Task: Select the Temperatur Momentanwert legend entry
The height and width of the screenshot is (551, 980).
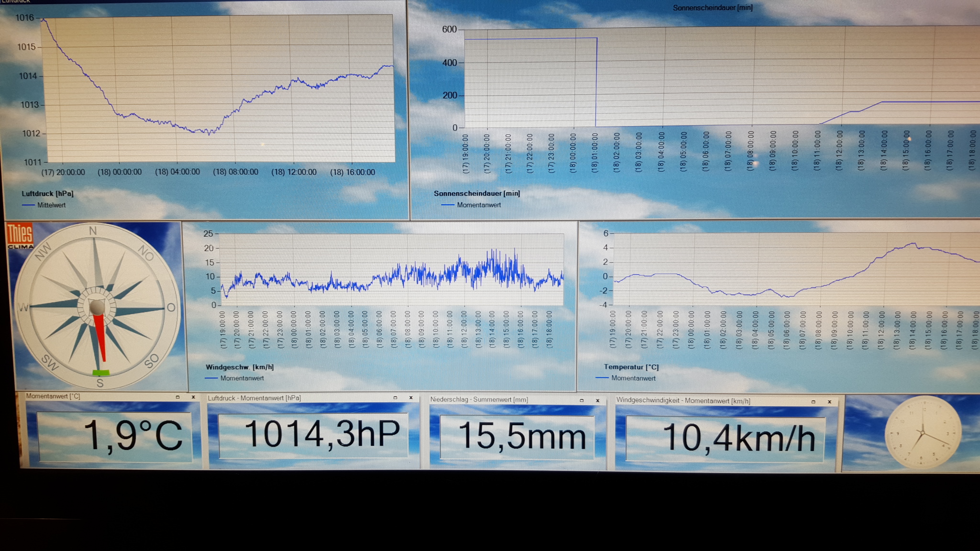Action: coord(633,378)
